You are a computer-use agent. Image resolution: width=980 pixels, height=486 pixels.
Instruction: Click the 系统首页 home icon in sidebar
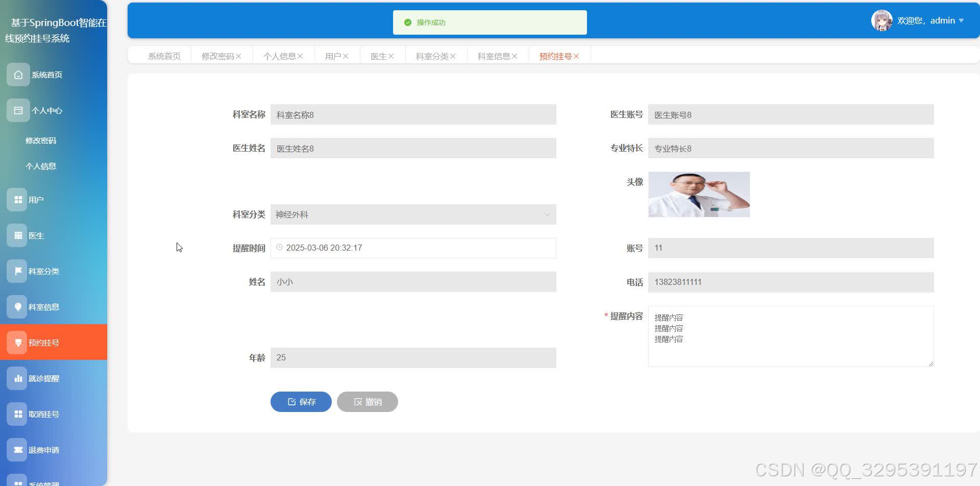18,75
